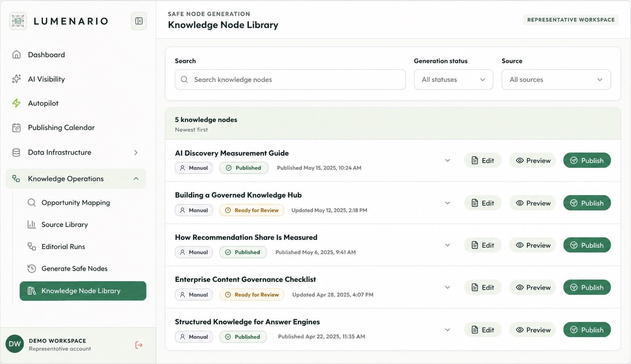Publish Enterprise Content Governance Checklist
The image size is (631, 364).
(587, 287)
